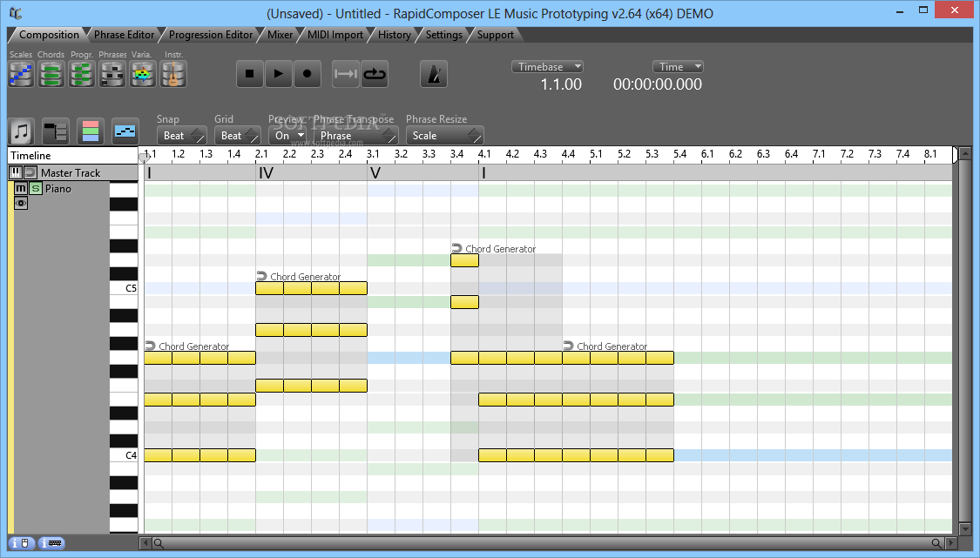Click the C5 piano key
This screenshot has width=980, height=558.
(124, 288)
